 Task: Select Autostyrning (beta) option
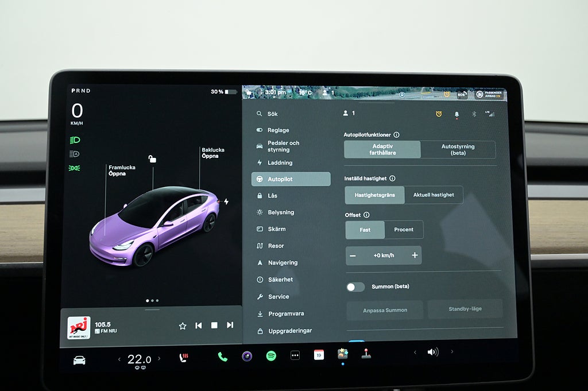point(458,150)
